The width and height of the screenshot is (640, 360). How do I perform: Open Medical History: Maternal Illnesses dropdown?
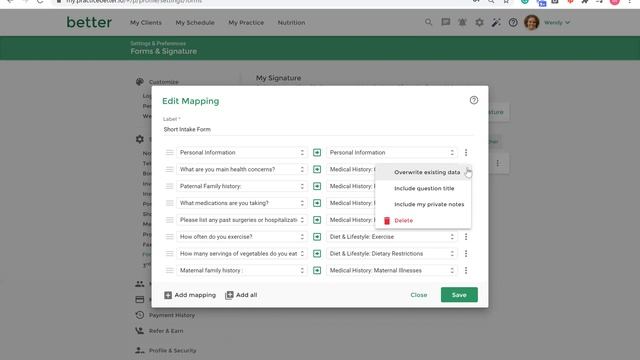pyautogui.click(x=391, y=270)
